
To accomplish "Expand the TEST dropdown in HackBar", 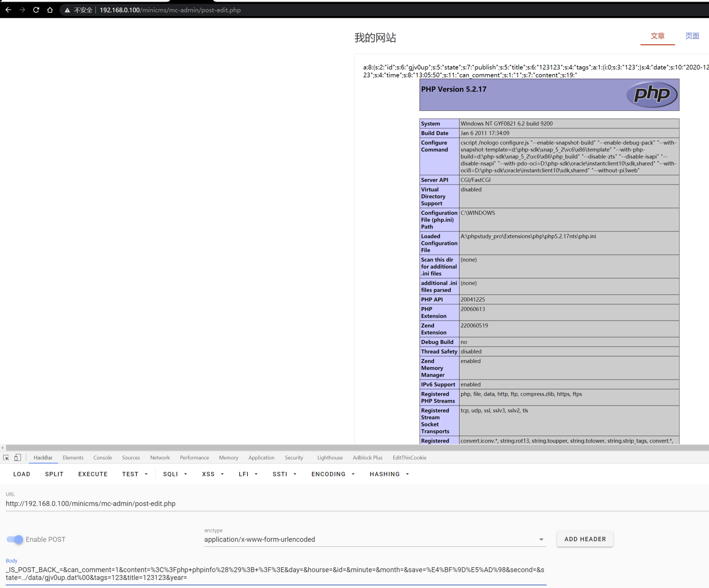I will click(134, 474).
